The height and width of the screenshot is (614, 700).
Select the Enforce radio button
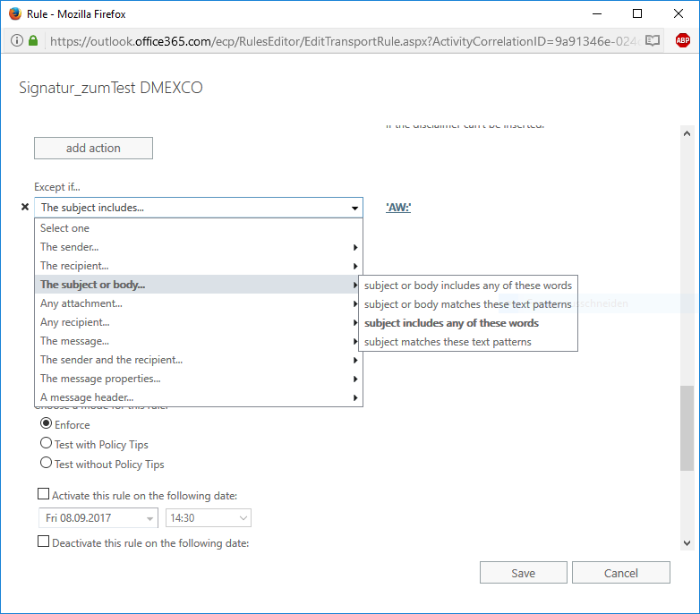pos(46,423)
